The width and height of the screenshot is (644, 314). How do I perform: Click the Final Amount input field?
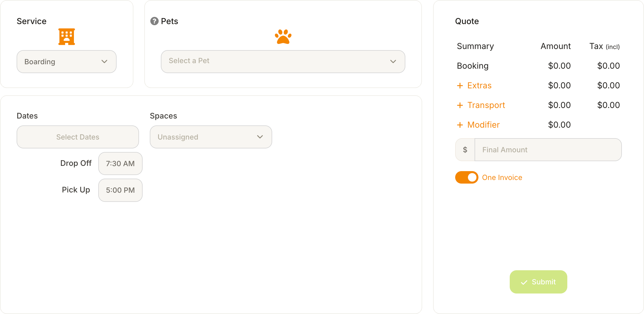click(x=548, y=150)
